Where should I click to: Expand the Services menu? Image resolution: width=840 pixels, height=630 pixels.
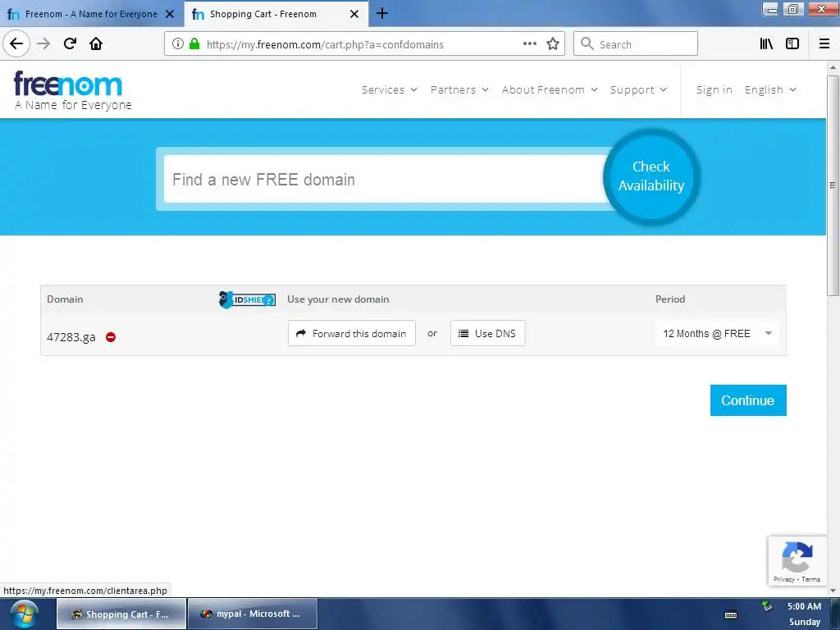tap(390, 90)
